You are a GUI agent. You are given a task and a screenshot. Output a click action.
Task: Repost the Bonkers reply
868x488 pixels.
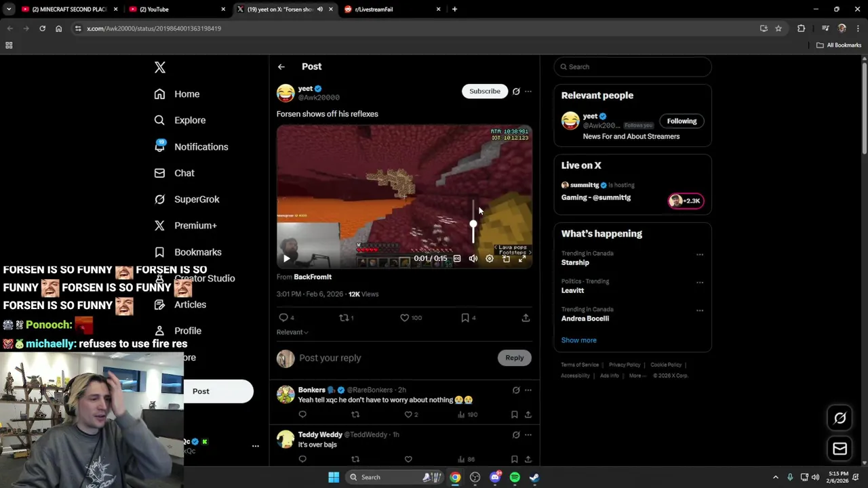point(355,414)
